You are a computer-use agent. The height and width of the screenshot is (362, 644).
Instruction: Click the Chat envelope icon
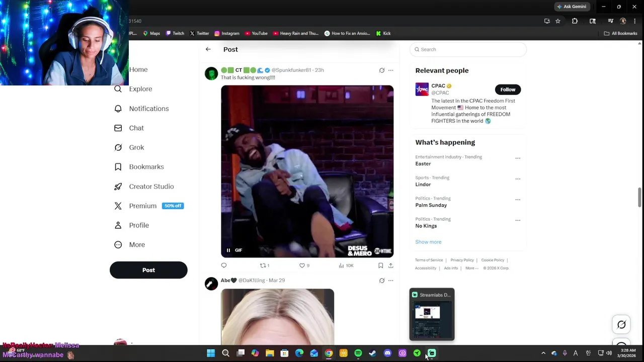coord(118,128)
